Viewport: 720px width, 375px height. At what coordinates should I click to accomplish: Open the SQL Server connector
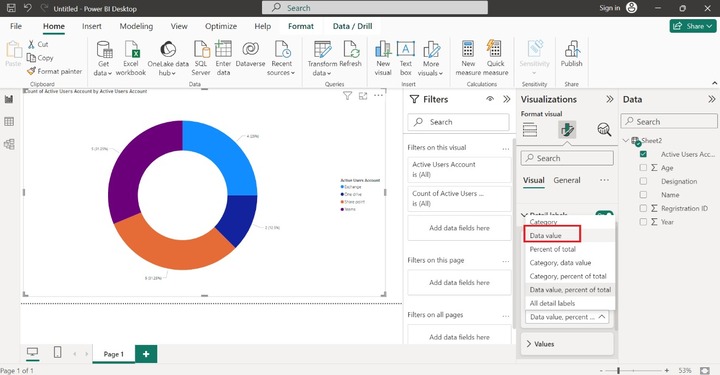(201, 58)
